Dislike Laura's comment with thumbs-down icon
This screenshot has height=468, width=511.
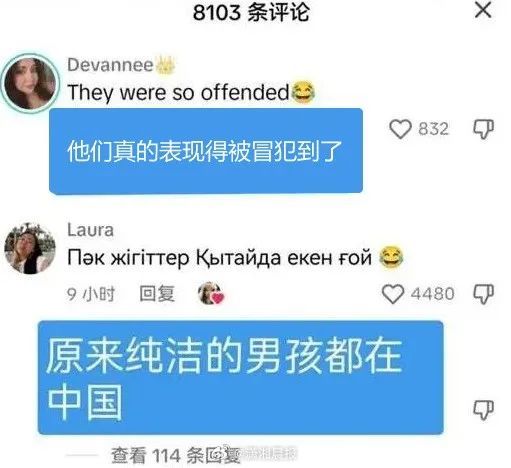click(483, 294)
